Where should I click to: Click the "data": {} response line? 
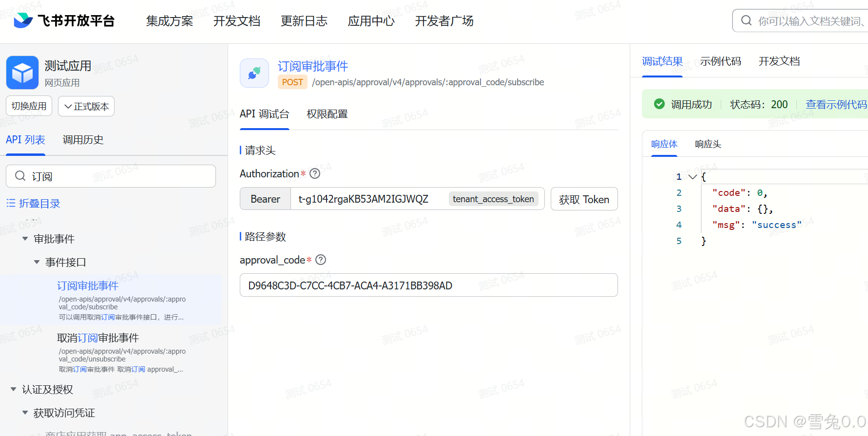click(x=743, y=209)
